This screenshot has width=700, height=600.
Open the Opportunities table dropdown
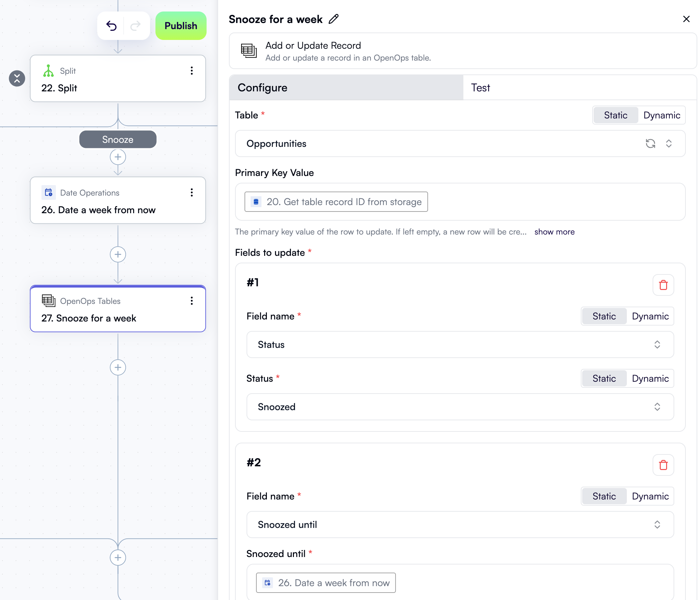pyautogui.click(x=669, y=143)
